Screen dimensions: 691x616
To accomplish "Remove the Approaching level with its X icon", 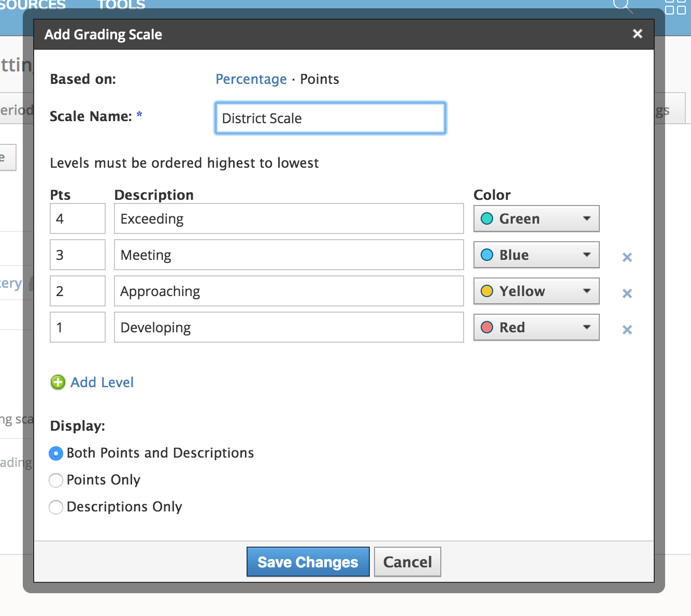I will [627, 293].
